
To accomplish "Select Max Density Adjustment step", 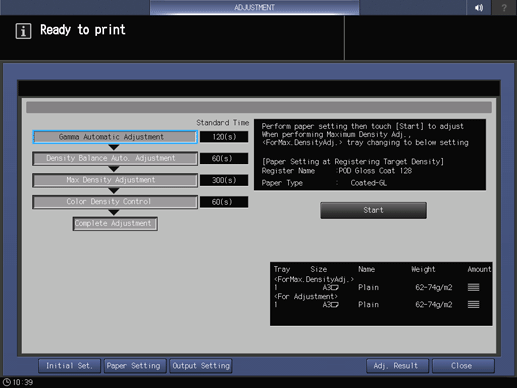I will [115, 180].
